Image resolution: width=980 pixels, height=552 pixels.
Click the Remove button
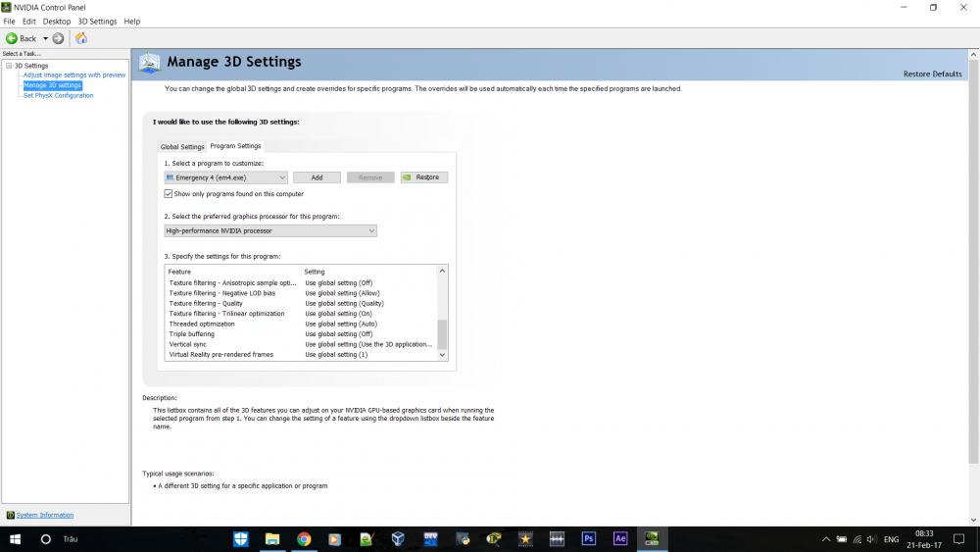(x=370, y=177)
